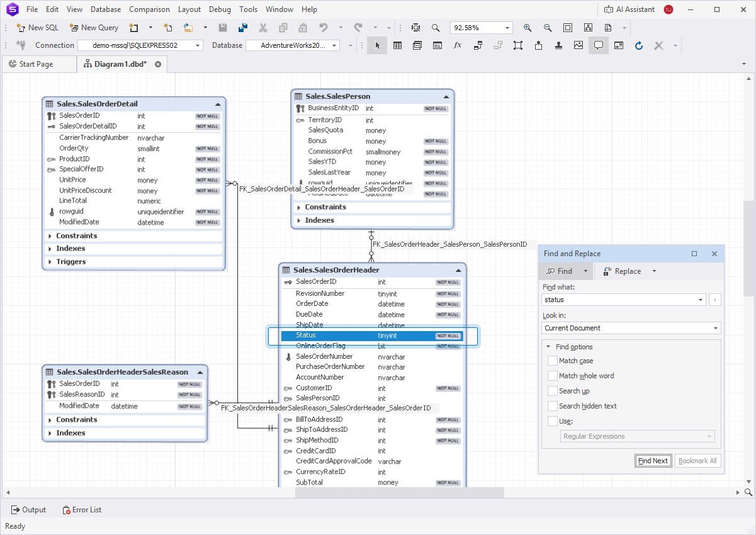Image resolution: width=756 pixels, height=535 pixels.
Task: Collapse the Sales.SalesOrderHeader table header
Action: [x=458, y=269]
